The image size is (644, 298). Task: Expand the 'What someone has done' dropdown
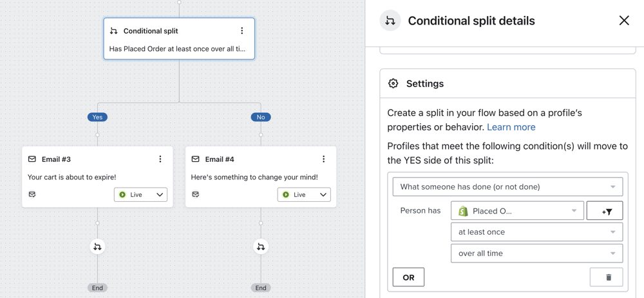point(507,187)
